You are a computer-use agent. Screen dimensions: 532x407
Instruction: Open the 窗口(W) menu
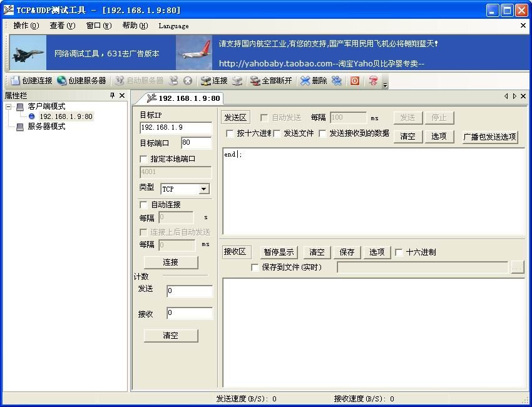tap(99, 26)
